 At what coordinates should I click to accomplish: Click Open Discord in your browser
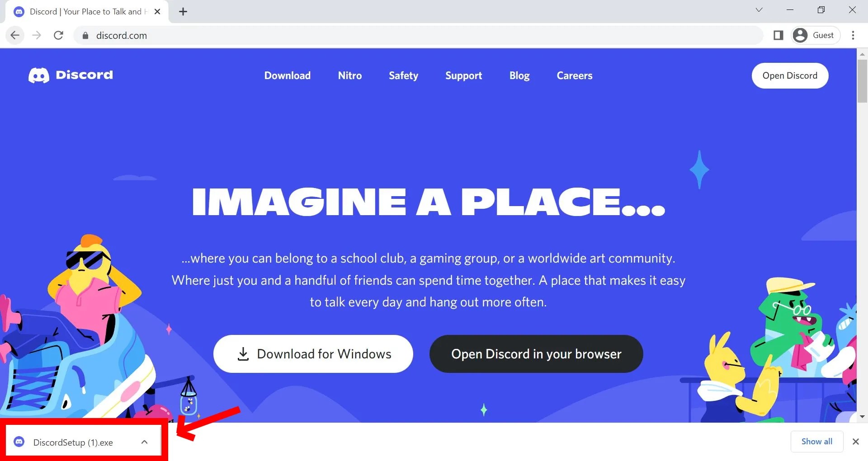coord(536,354)
